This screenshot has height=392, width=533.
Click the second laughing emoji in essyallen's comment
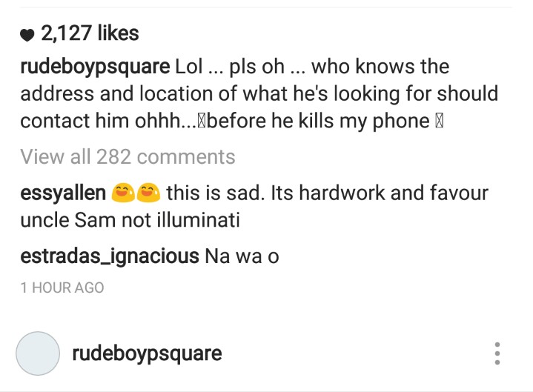point(148,193)
